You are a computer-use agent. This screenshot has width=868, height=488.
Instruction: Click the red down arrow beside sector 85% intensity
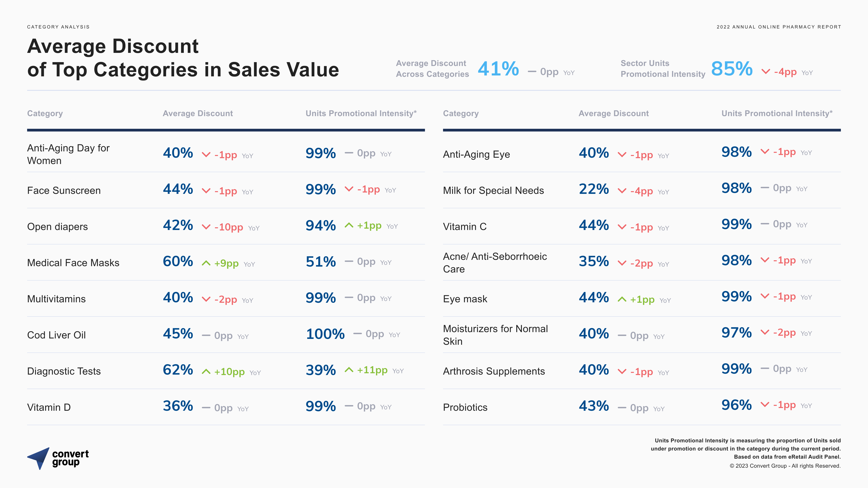pos(766,71)
